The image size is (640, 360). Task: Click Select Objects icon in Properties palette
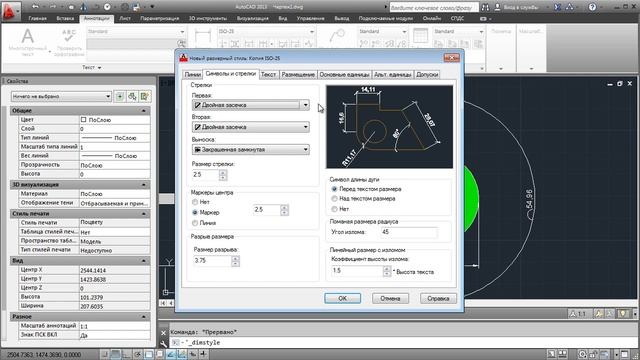click(x=132, y=96)
